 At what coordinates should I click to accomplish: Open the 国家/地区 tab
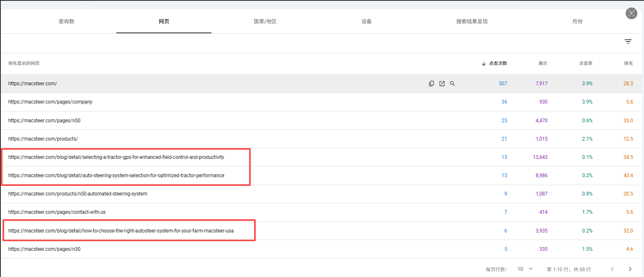[265, 22]
